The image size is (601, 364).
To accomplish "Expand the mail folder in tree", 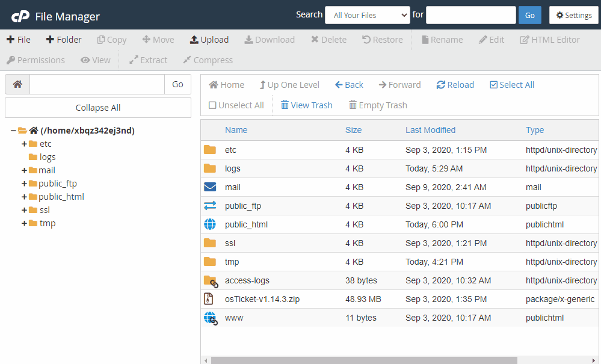I will pos(24,170).
